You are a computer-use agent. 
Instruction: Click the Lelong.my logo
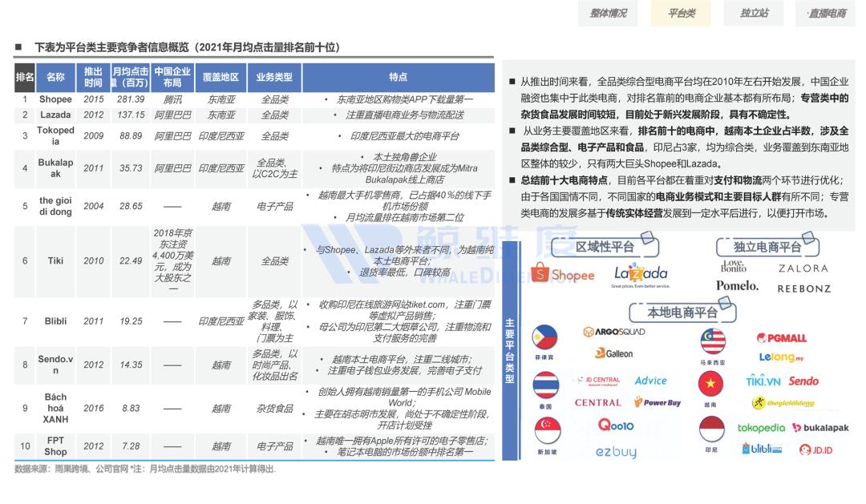(781, 357)
